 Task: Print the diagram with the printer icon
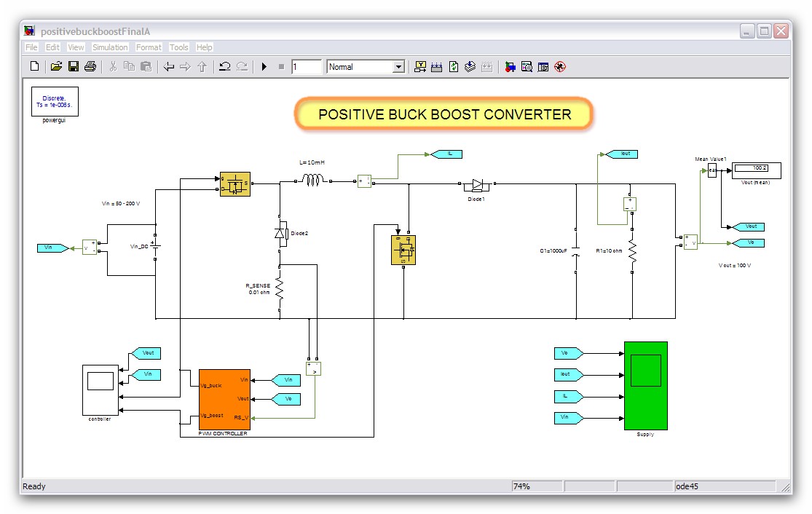tap(90, 67)
